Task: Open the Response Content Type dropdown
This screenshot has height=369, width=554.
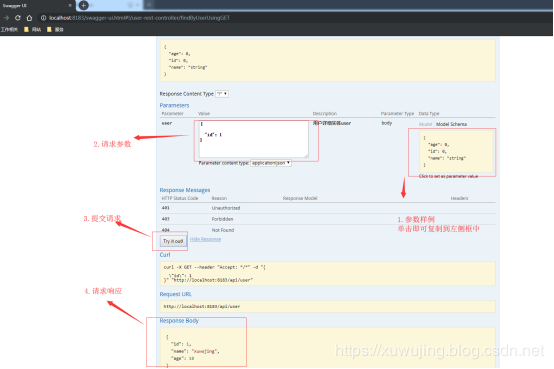Action: pos(222,94)
